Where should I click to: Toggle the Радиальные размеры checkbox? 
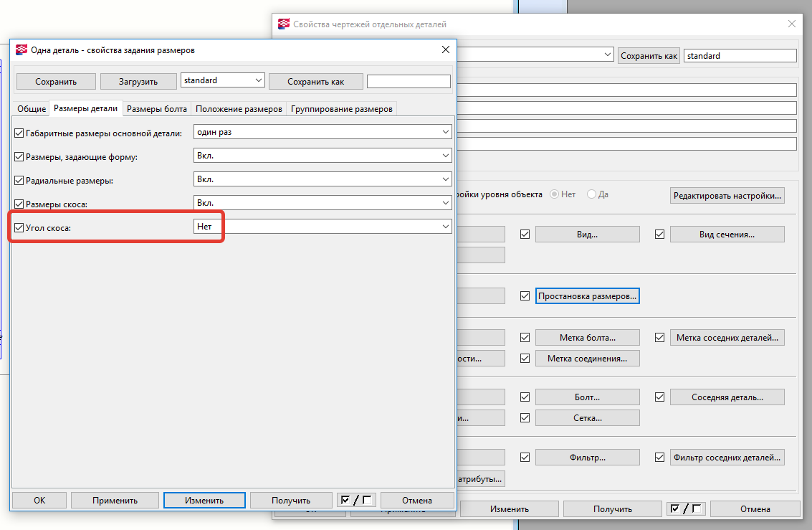tap(19, 180)
